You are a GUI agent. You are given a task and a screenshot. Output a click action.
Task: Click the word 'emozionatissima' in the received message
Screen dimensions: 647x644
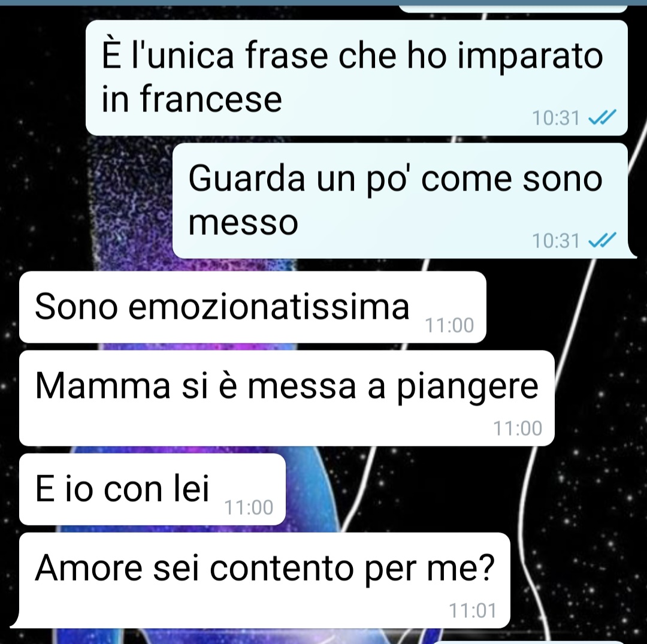point(269,307)
